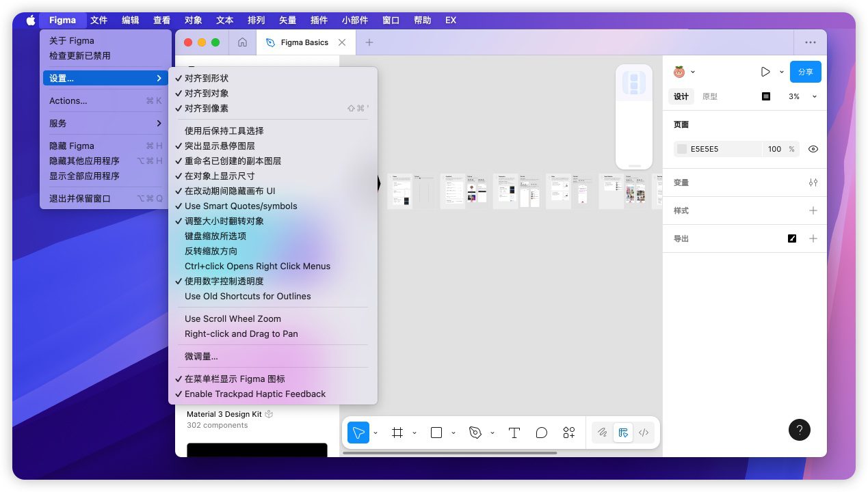Select the Frame tool in the toolbar
The width and height of the screenshot is (868, 492).
pyautogui.click(x=397, y=433)
